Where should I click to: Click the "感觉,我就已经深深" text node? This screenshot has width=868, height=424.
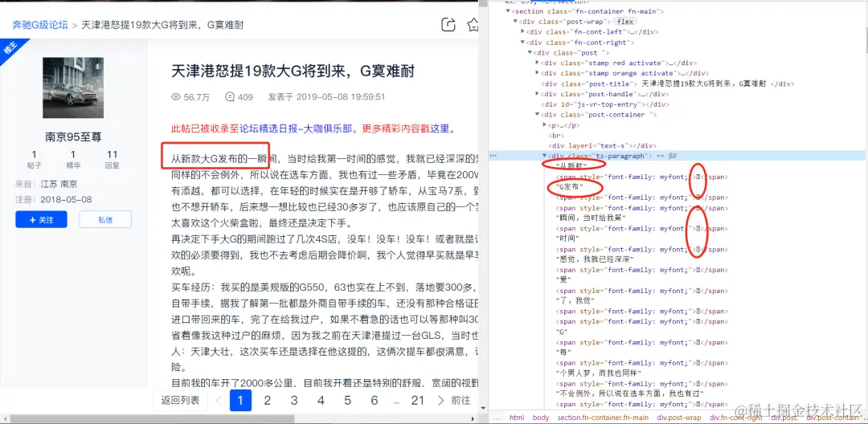click(594, 259)
